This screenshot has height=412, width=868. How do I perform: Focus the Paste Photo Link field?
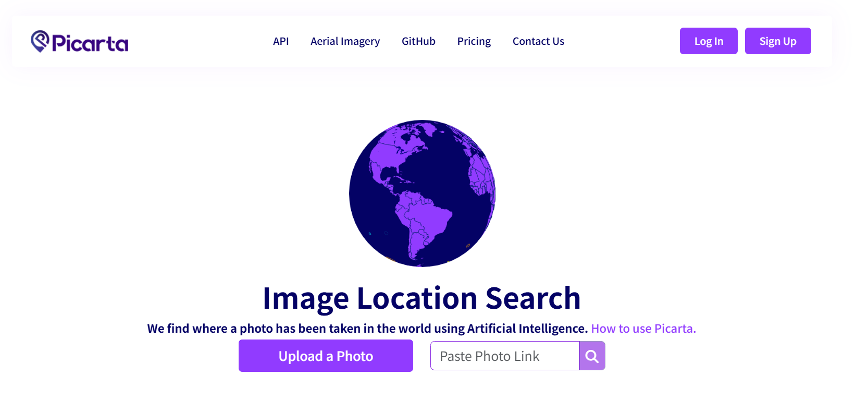click(505, 356)
